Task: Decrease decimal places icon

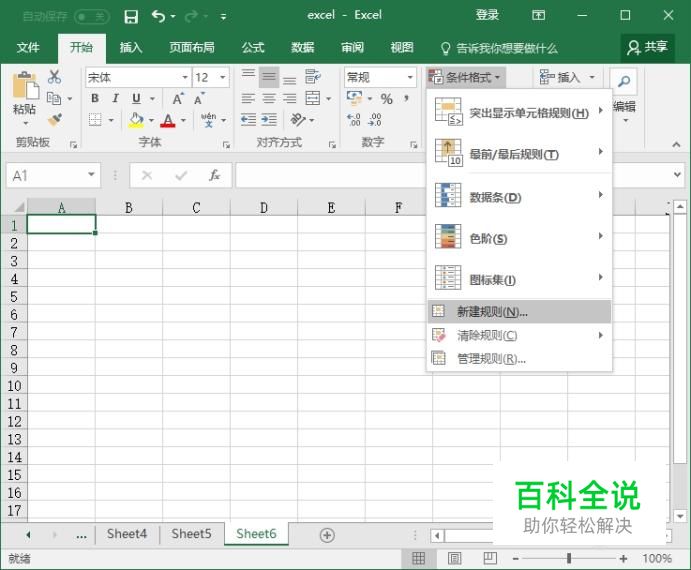Action: pos(375,119)
